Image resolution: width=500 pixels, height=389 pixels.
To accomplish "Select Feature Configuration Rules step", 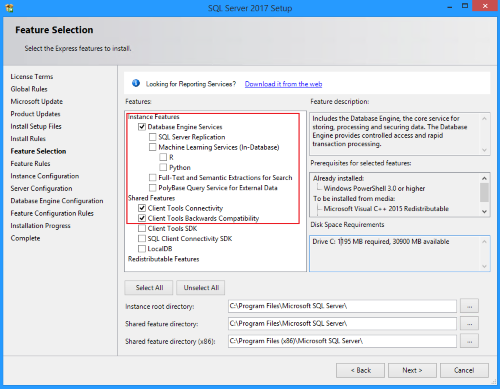I will pos(52,213).
